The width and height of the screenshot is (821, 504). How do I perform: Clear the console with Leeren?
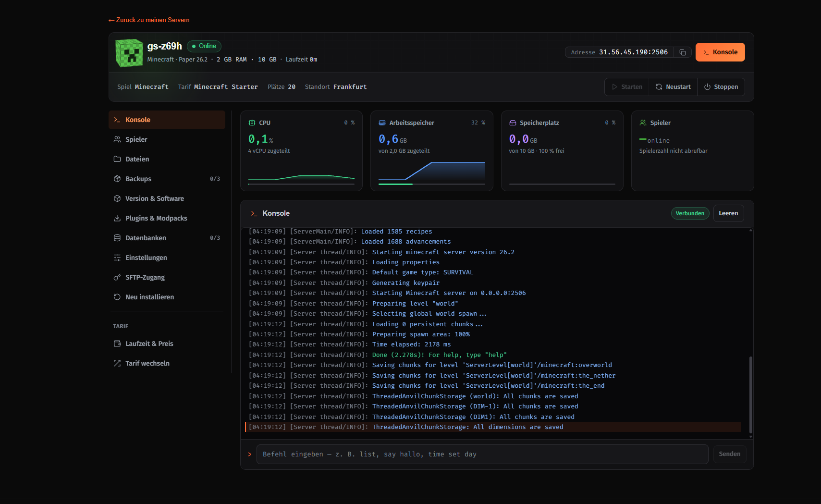(728, 213)
